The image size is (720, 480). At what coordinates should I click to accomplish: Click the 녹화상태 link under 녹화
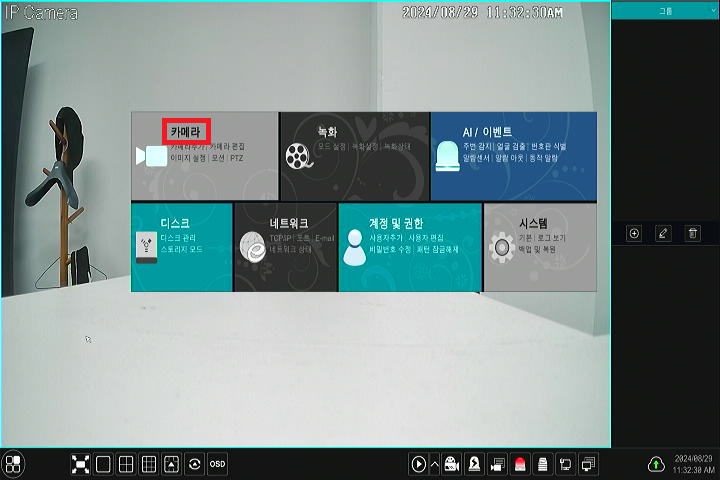pyautogui.click(x=397, y=147)
